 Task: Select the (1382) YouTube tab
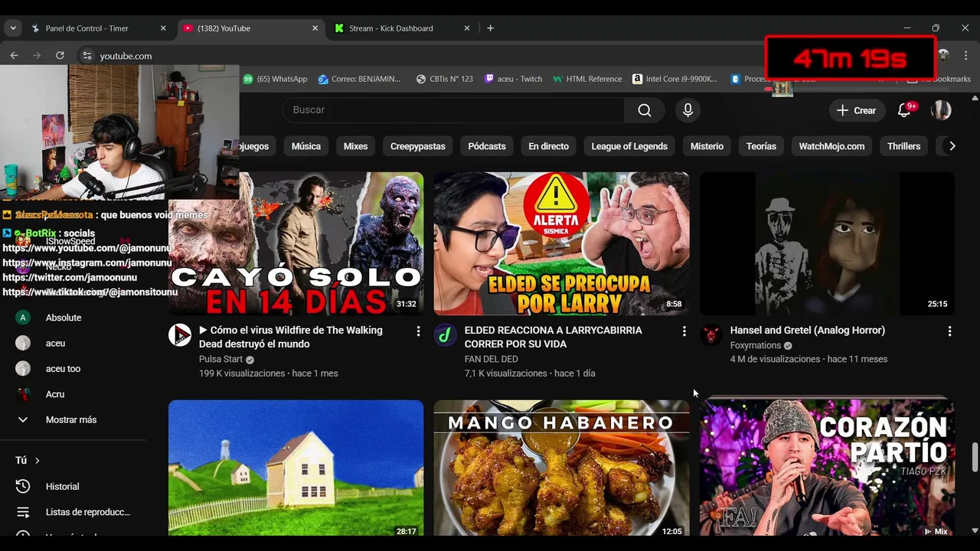pos(251,28)
